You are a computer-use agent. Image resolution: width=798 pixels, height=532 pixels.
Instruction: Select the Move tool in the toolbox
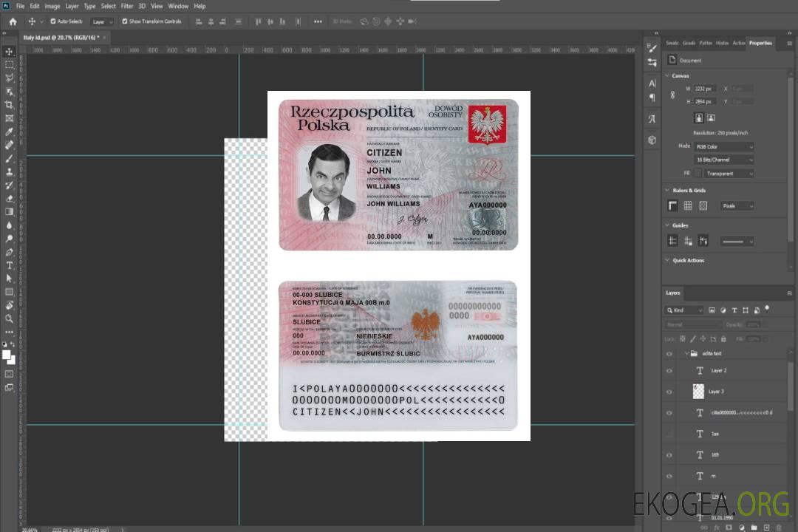coord(9,52)
